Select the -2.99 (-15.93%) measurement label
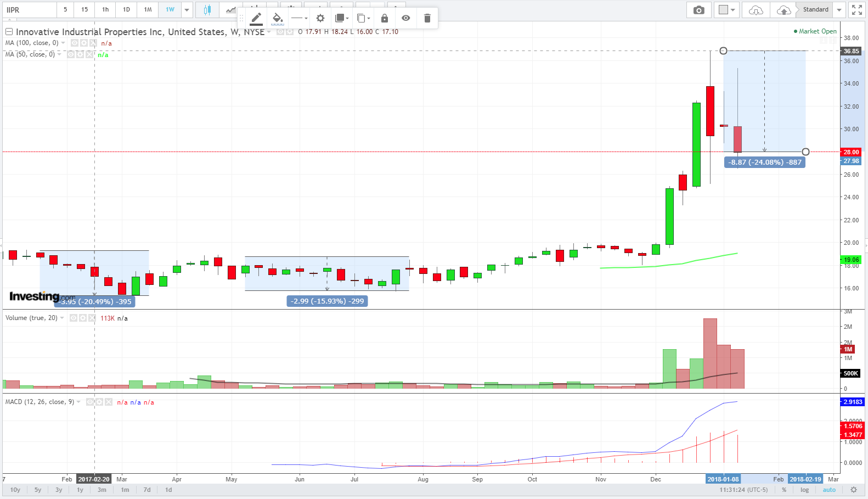868x499 pixels. click(328, 301)
